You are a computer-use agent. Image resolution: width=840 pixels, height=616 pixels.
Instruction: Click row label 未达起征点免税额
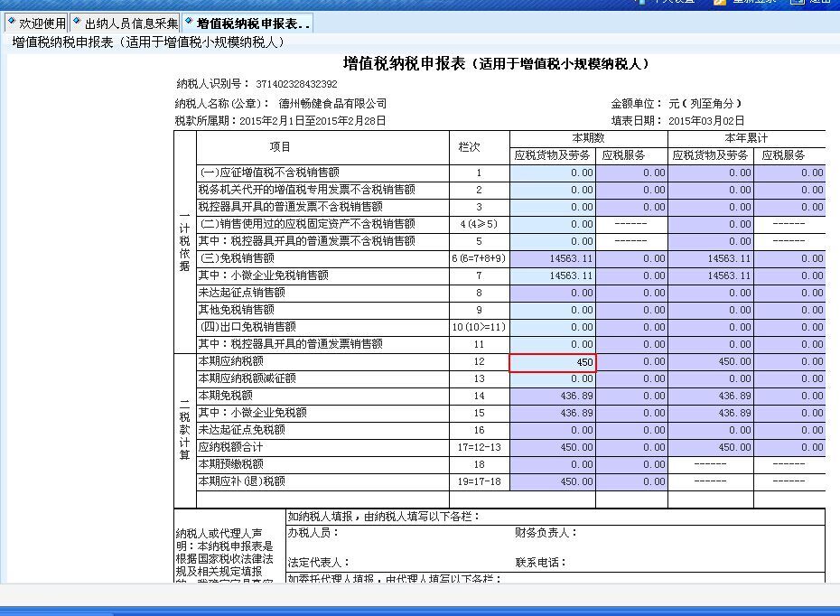pos(242,430)
